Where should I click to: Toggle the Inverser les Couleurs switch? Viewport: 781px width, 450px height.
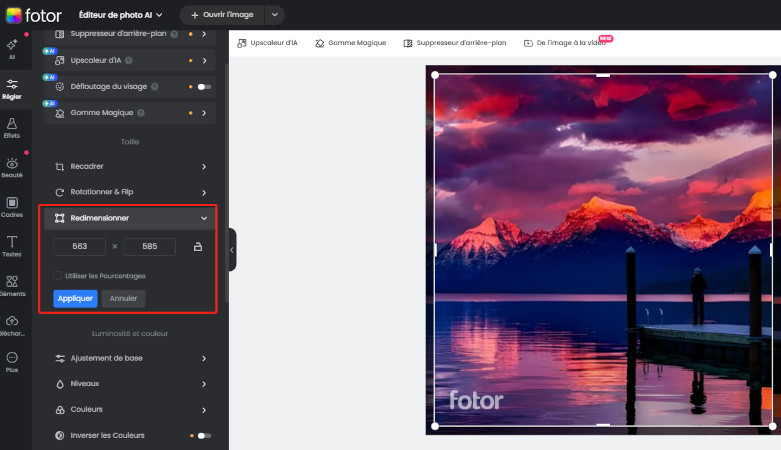(x=204, y=436)
